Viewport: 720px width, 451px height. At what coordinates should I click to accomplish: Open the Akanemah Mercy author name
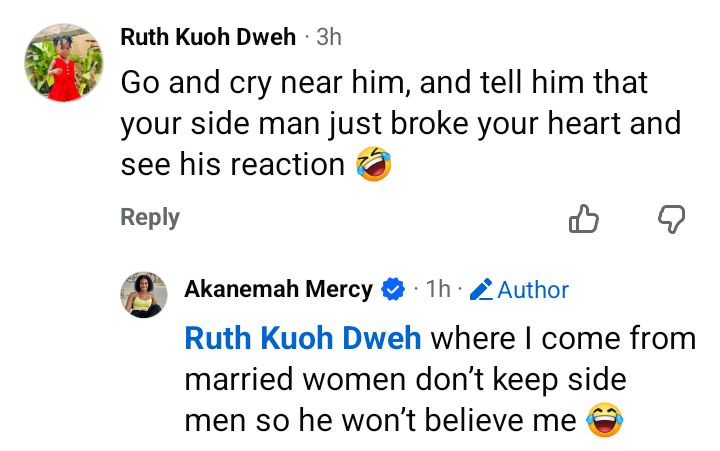(x=278, y=290)
